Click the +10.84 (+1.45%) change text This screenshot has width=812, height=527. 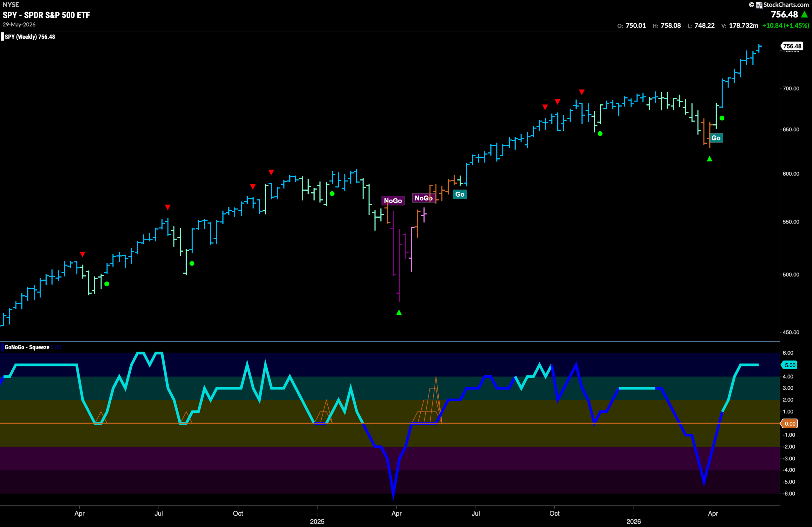click(x=785, y=26)
